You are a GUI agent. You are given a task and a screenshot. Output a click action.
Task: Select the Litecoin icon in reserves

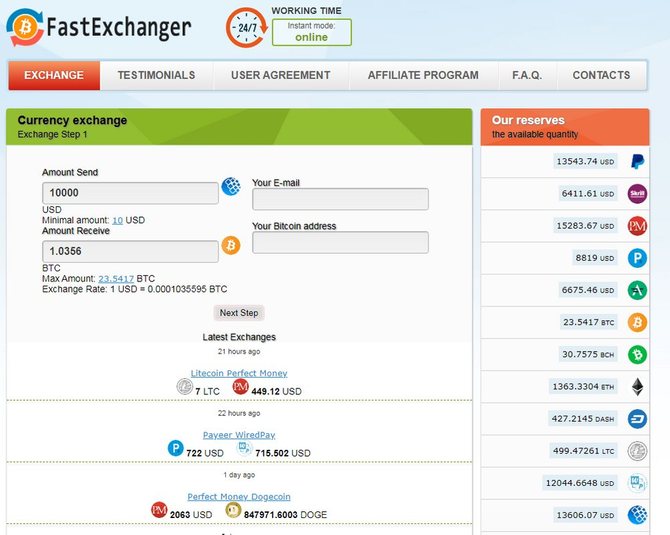tap(637, 451)
